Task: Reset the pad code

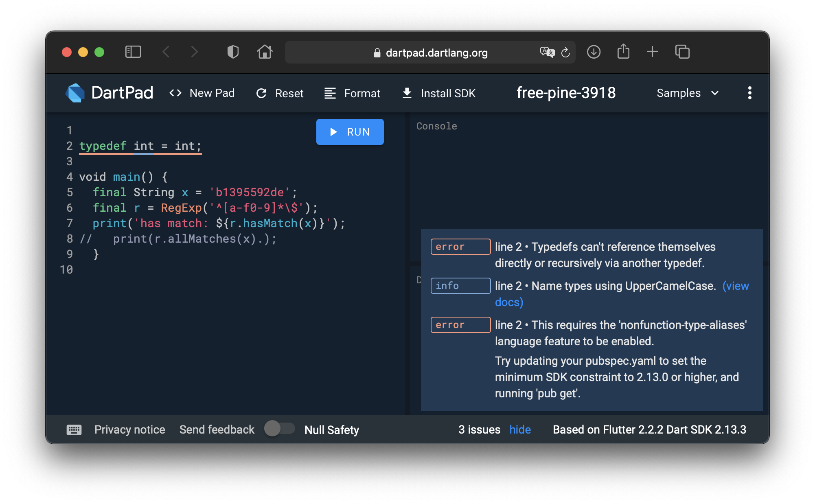Action: tap(280, 93)
